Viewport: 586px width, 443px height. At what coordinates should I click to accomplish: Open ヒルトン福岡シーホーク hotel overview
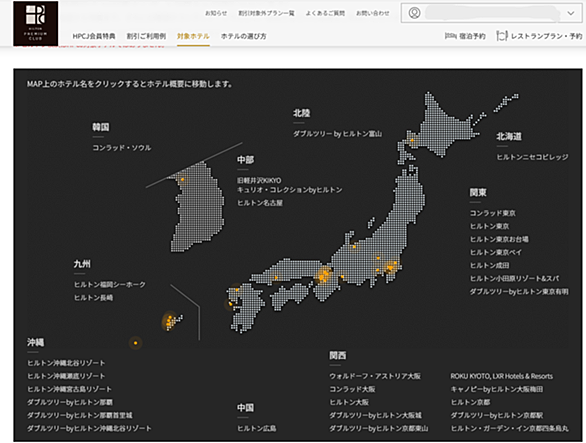pyautogui.click(x=110, y=284)
